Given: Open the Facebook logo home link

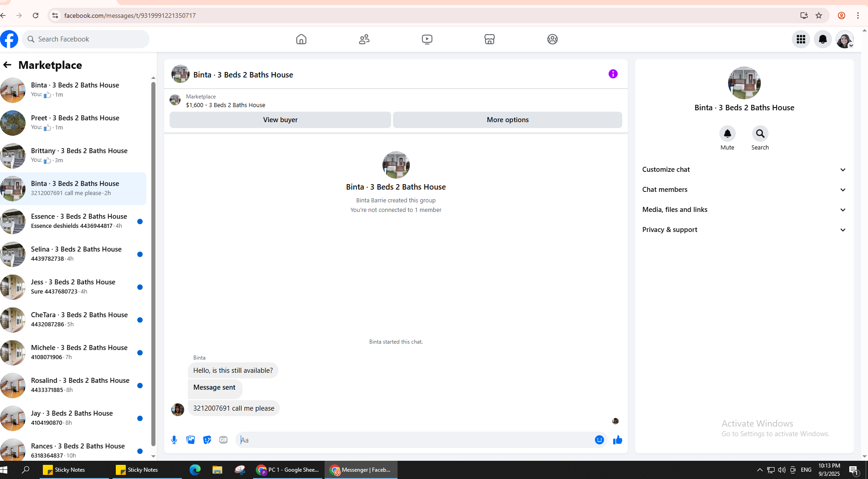Looking at the screenshot, I should [x=9, y=39].
